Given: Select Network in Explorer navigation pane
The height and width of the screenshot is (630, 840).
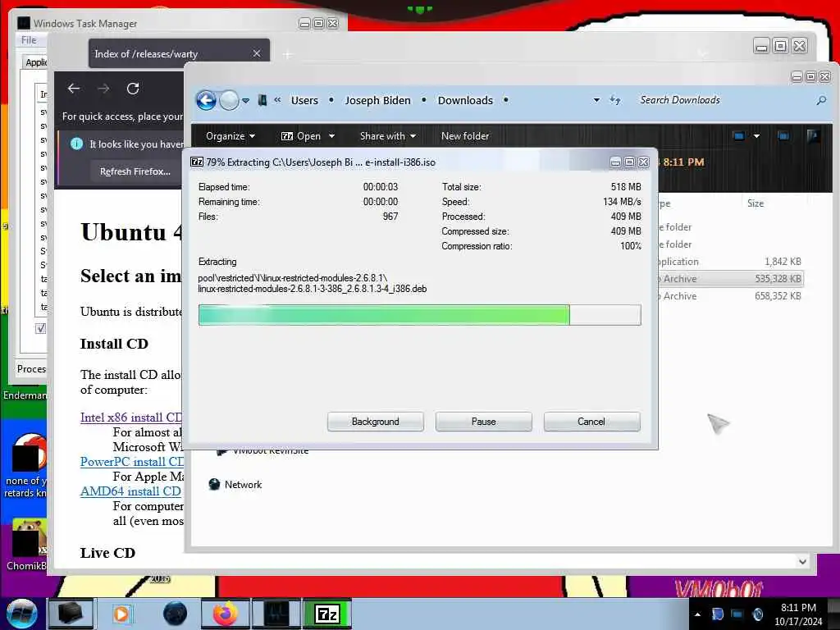Looking at the screenshot, I should pyautogui.click(x=243, y=484).
